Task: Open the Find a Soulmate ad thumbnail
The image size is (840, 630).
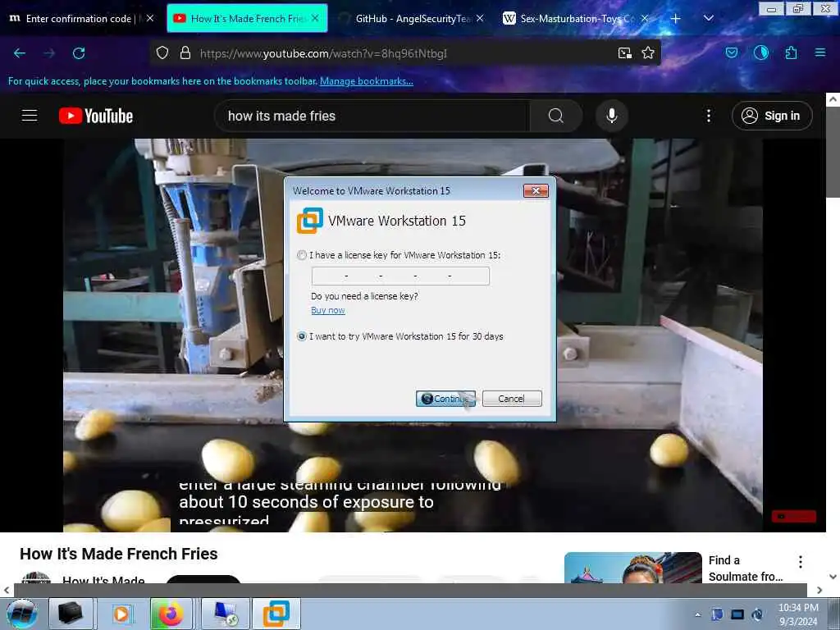Action: 632,568
